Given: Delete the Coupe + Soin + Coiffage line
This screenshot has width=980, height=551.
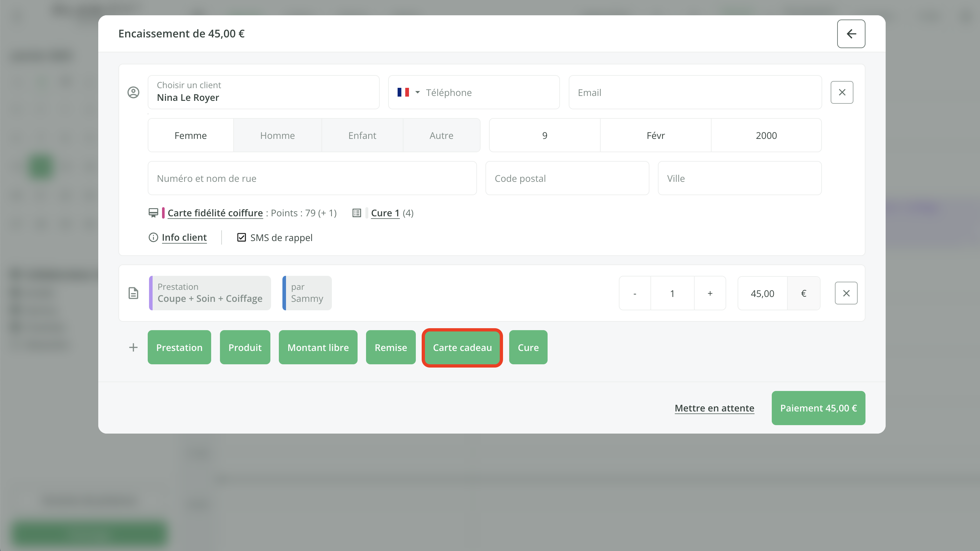Looking at the screenshot, I should pyautogui.click(x=846, y=293).
